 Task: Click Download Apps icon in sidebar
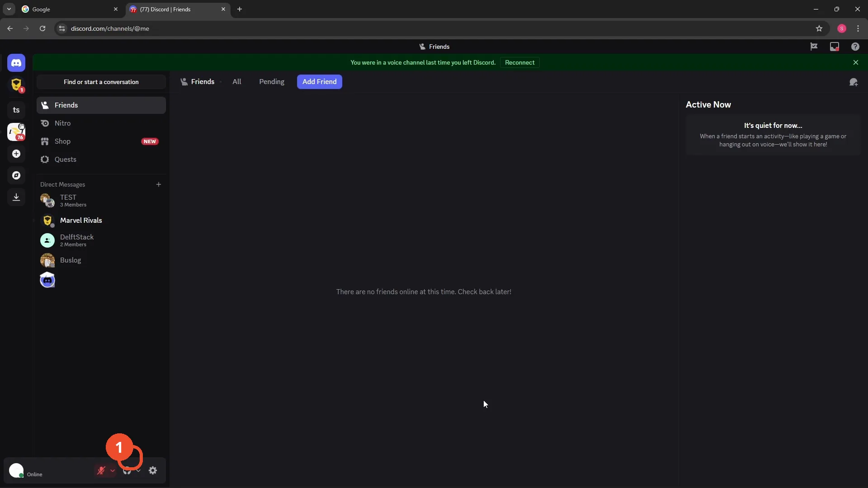[x=16, y=197]
